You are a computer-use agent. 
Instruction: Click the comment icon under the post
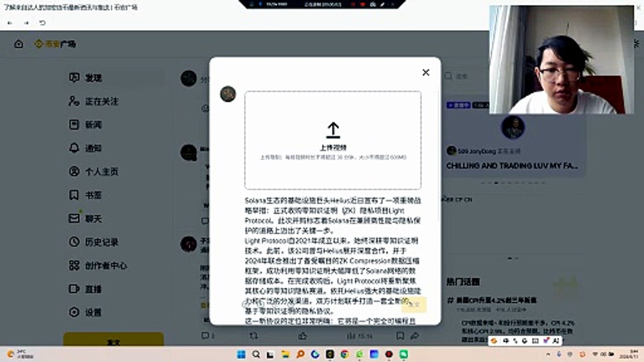tap(205, 335)
